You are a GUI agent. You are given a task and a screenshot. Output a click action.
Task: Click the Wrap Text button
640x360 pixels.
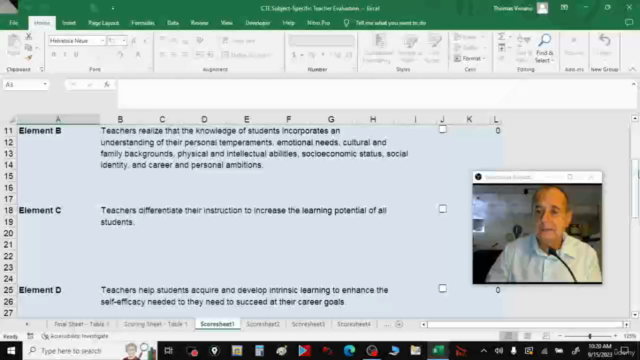239,40
